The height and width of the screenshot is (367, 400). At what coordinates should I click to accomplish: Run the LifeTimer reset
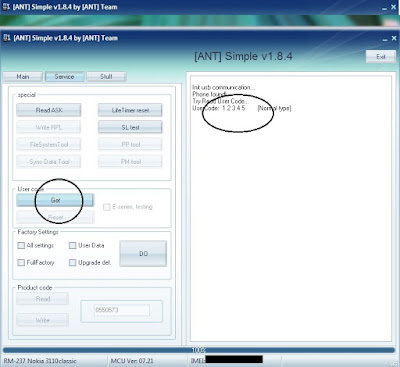(x=130, y=110)
